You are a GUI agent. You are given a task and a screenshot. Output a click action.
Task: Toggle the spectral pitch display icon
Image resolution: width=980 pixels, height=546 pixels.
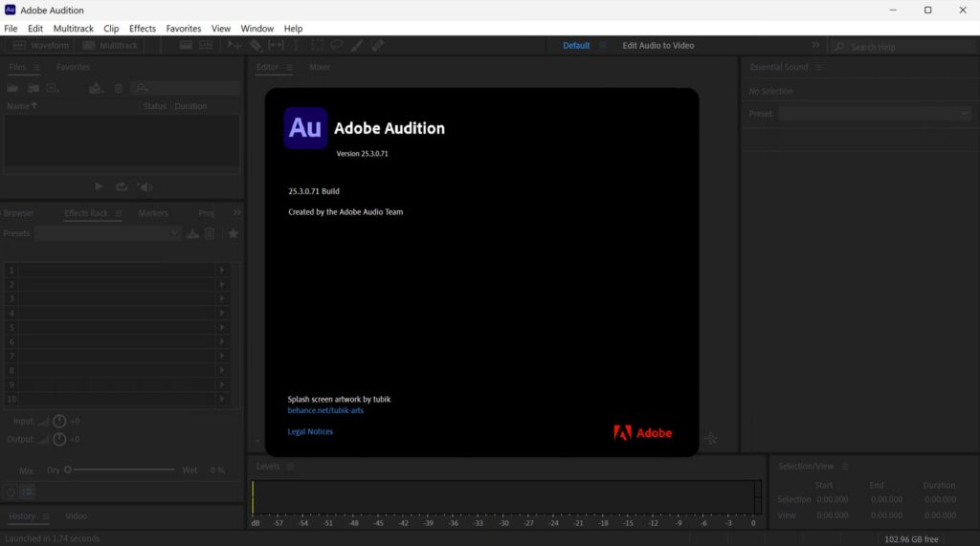click(x=206, y=45)
